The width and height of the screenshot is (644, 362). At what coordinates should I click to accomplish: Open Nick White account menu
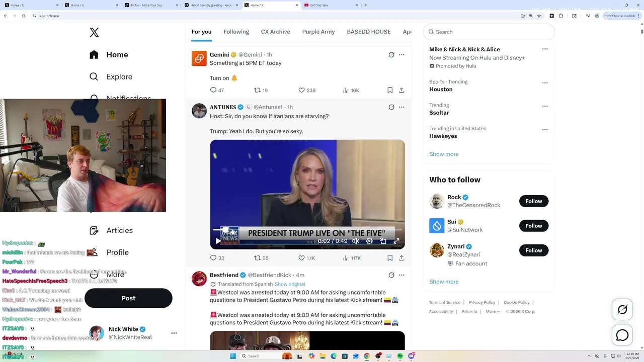pos(174,333)
